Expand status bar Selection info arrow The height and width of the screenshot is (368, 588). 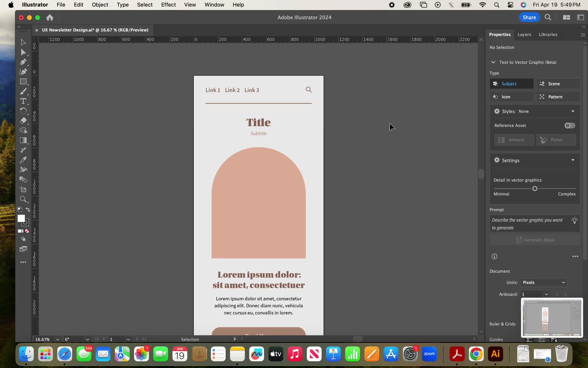coord(234,339)
